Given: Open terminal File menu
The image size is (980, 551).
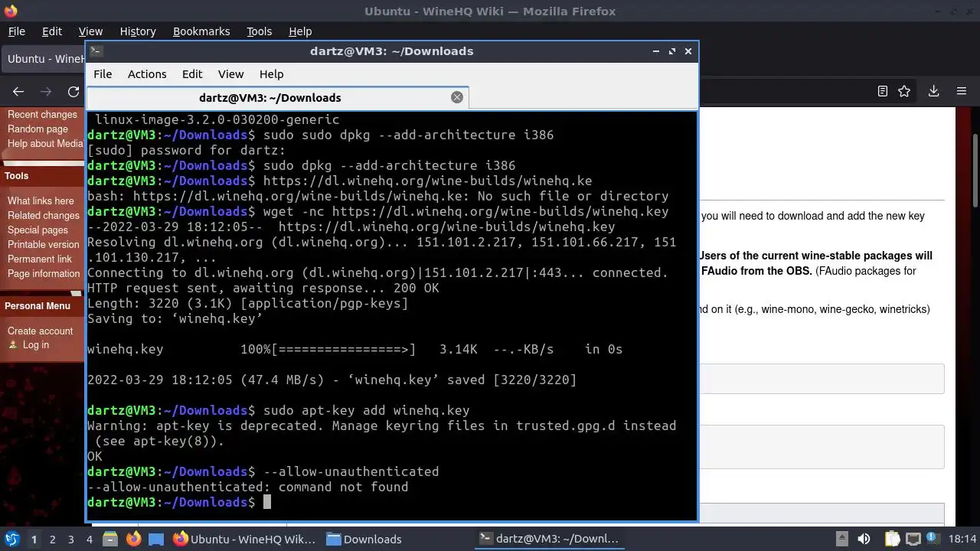Looking at the screenshot, I should pos(103,74).
